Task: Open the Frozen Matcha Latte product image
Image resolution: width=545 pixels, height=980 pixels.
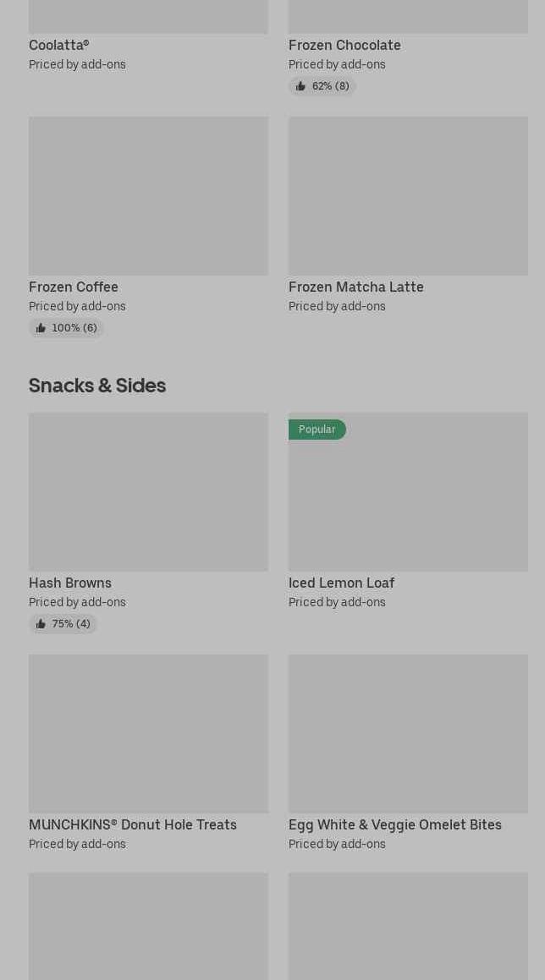Action: [408, 195]
